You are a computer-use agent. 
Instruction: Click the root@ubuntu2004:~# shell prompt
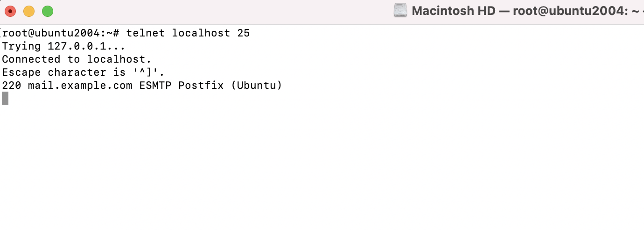coord(61,33)
